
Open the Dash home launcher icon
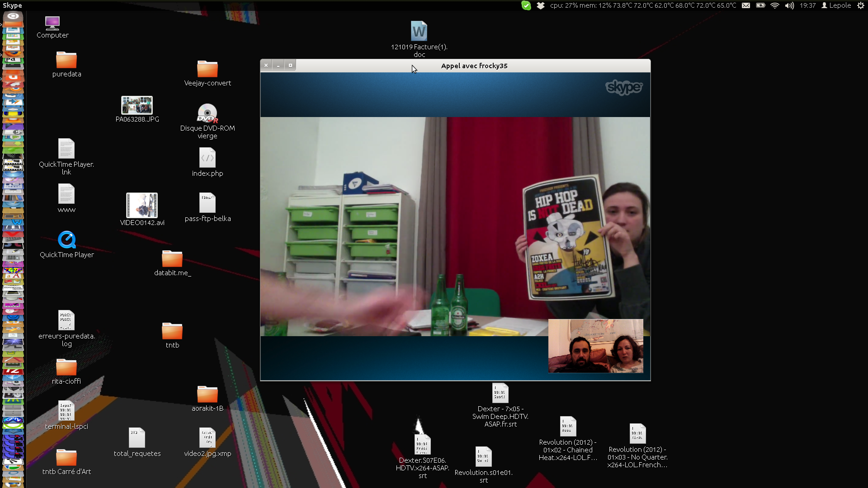click(x=13, y=16)
